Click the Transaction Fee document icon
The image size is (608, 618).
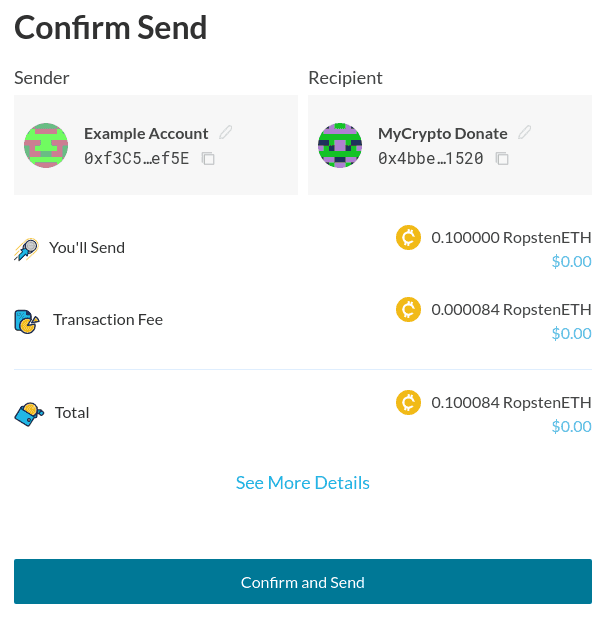27,321
